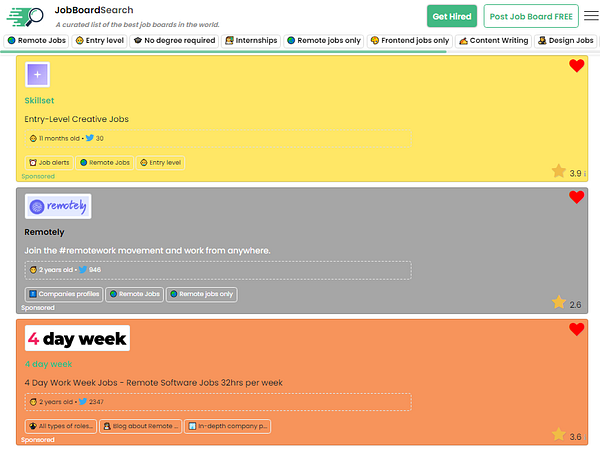Click Twitter bird icon showing 30 followers
Screen dimensions: 600x449
coord(90,138)
